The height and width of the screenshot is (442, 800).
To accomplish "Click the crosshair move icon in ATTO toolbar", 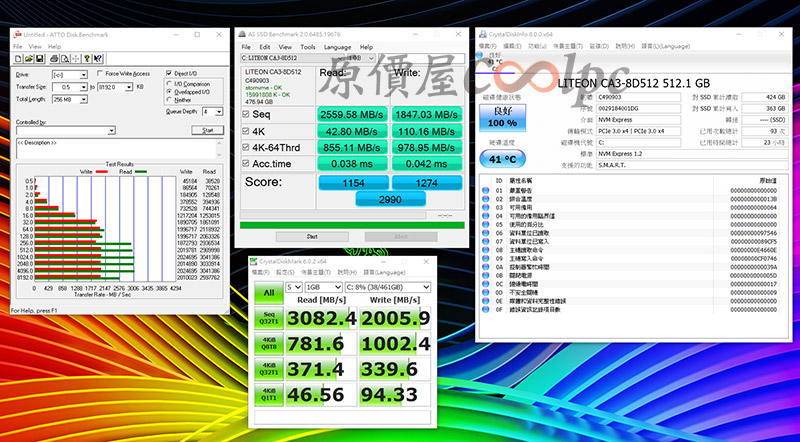I will point(76,59).
